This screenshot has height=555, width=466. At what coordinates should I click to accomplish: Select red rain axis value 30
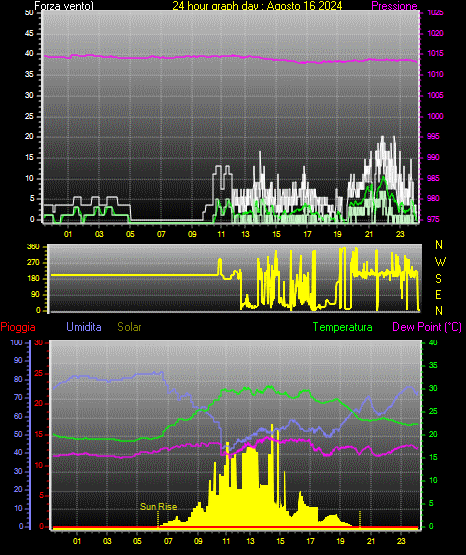[39, 342]
